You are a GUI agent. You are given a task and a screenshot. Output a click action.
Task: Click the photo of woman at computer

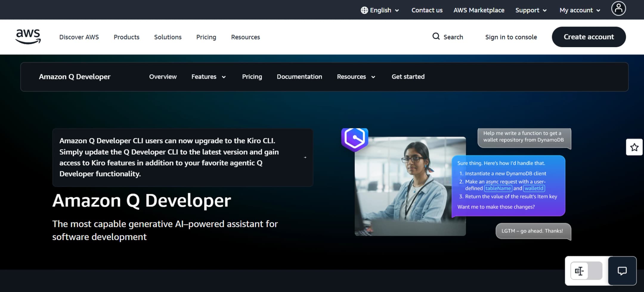pos(410,186)
